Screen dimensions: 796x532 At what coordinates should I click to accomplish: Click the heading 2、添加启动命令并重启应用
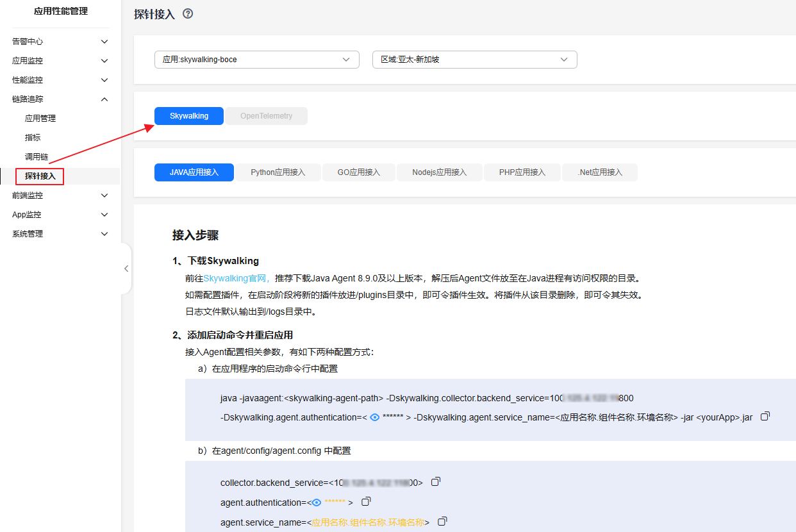[233, 335]
